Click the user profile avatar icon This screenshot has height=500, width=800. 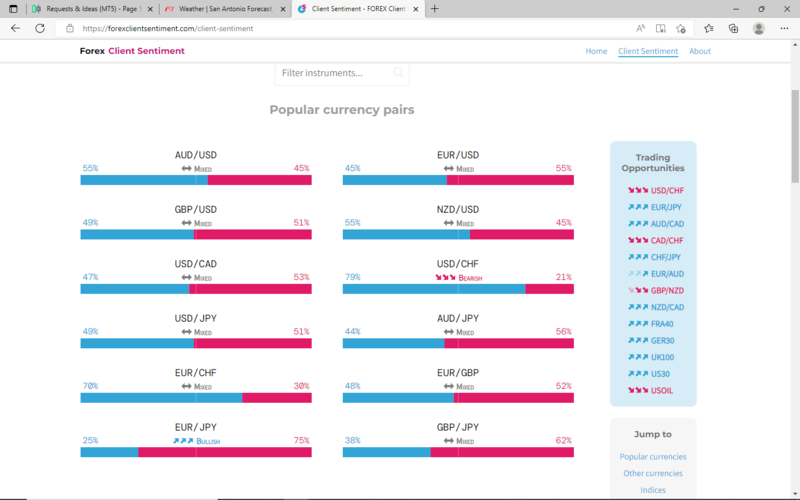click(759, 28)
